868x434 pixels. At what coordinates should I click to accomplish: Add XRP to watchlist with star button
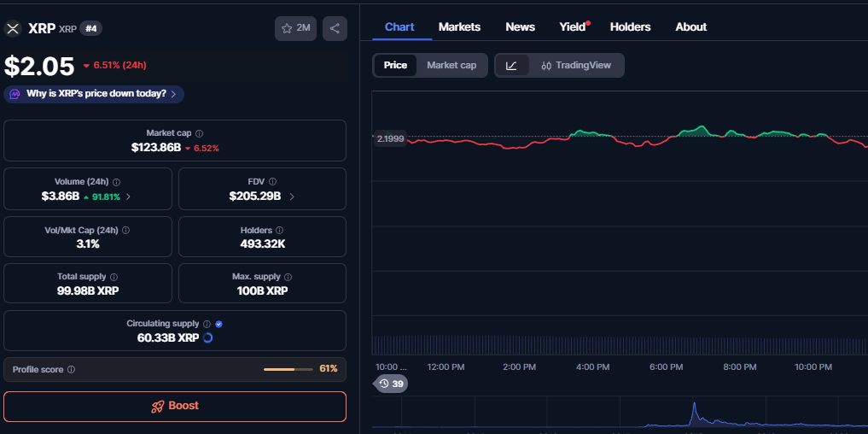[x=295, y=28]
